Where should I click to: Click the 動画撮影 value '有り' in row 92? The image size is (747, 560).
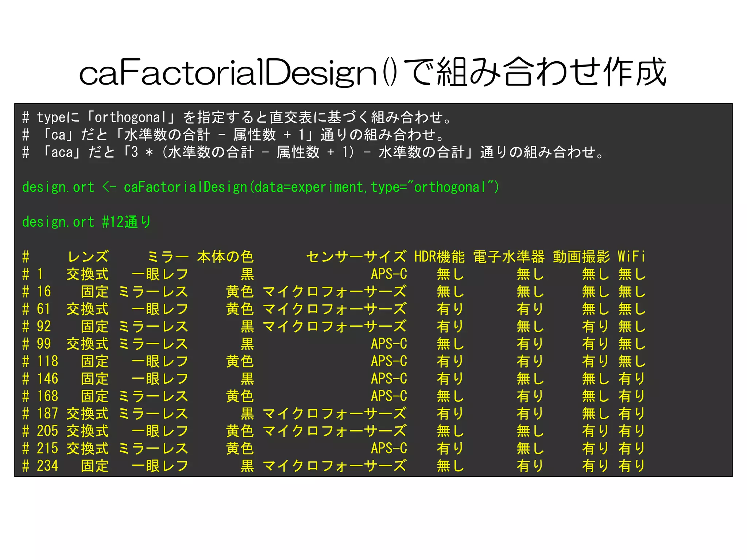pyautogui.click(x=596, y=327)
